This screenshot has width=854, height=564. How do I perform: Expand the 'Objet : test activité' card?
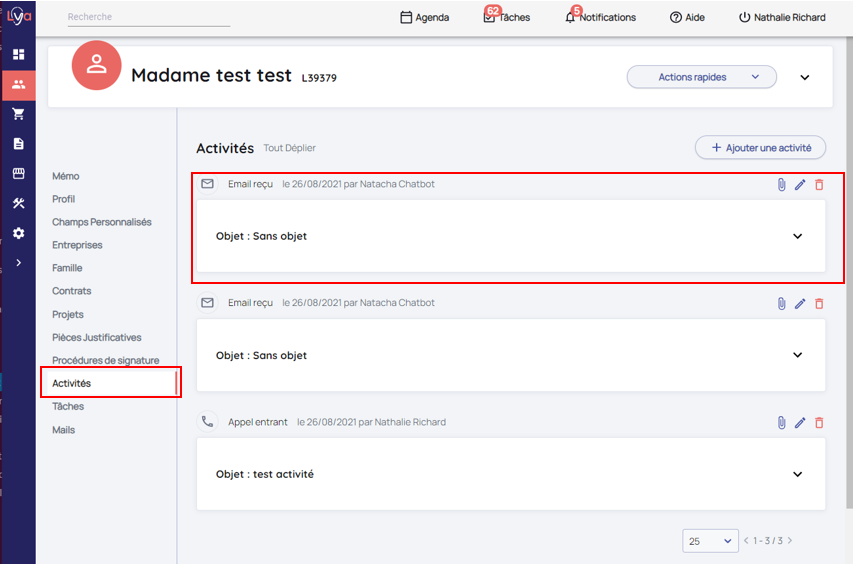click(797, 475)
